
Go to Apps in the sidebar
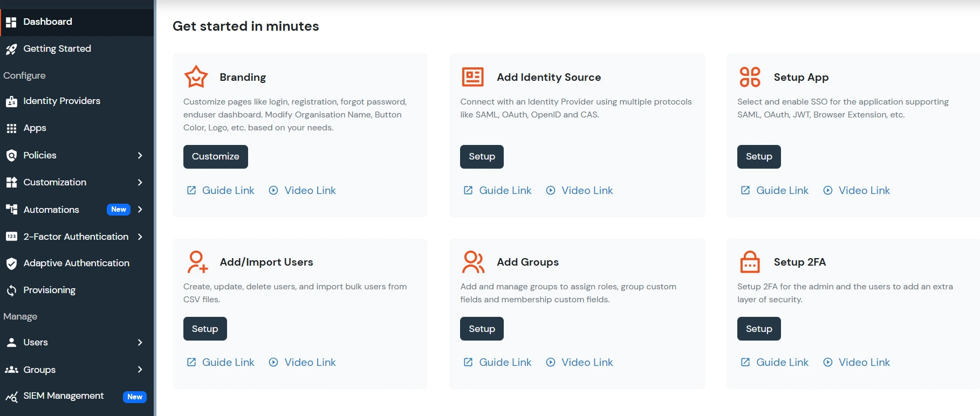(35, 128)
